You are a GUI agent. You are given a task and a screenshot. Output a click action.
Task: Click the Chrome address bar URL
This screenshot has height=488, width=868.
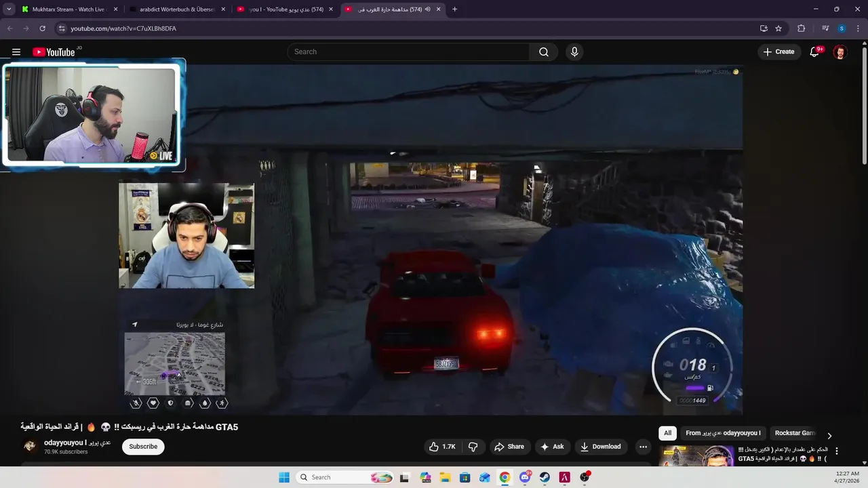pos(123,28)
